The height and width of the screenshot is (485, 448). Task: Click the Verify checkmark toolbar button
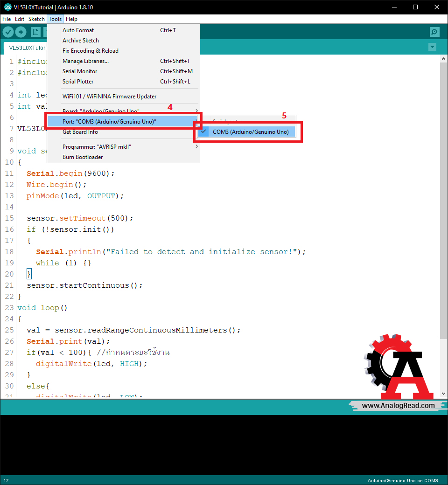tap(8, 32)
